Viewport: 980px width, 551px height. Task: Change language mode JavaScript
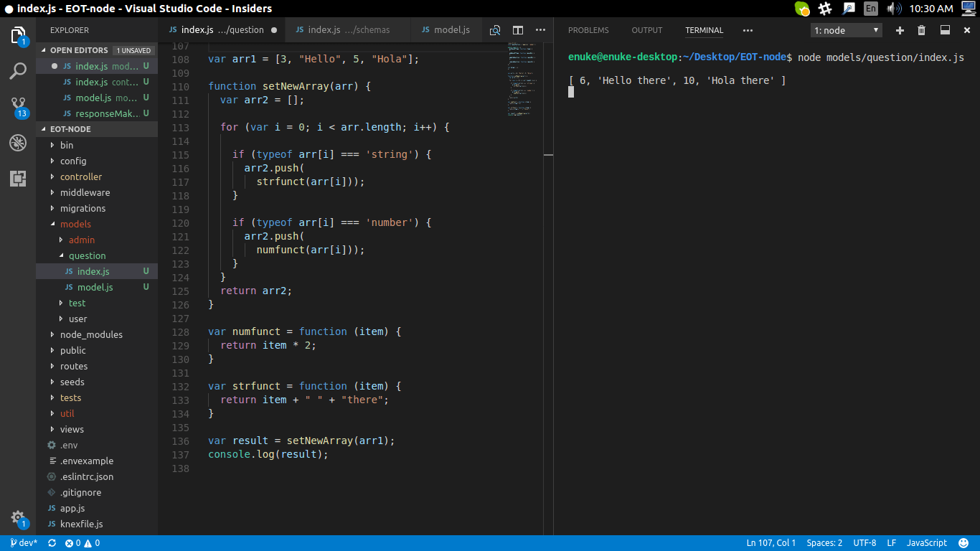(927, 543)
